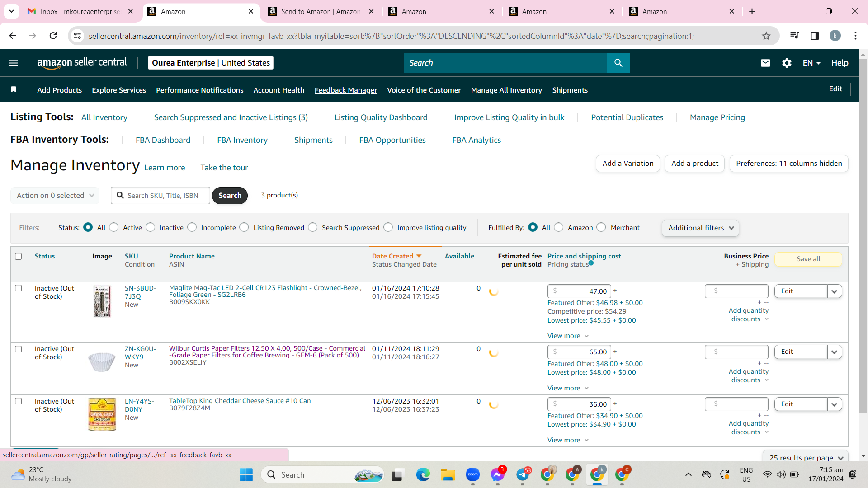The height and width of the screenshot is (488, 868).
Task: Open the Maglite Mag-Tac LED product link
Action: point(265,291)
